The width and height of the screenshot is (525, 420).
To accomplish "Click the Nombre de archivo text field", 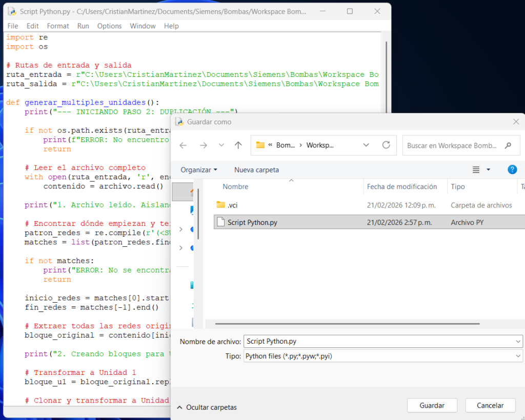I will coord(379,341).
